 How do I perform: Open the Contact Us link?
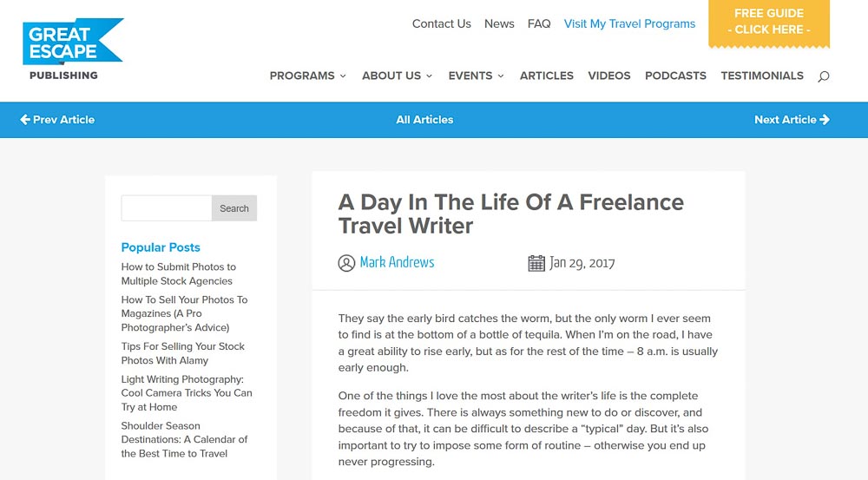(x=441, y=23)
